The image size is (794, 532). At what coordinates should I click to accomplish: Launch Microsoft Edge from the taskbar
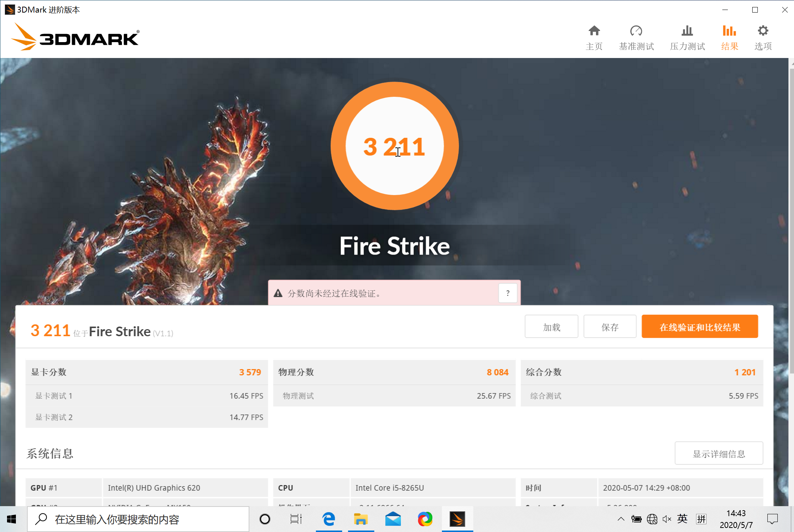click(328, 519)
